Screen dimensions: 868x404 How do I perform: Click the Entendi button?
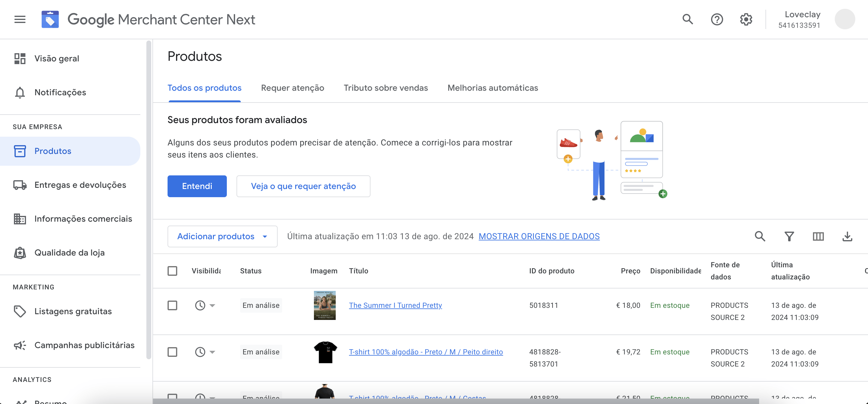[x=197, y=186]
